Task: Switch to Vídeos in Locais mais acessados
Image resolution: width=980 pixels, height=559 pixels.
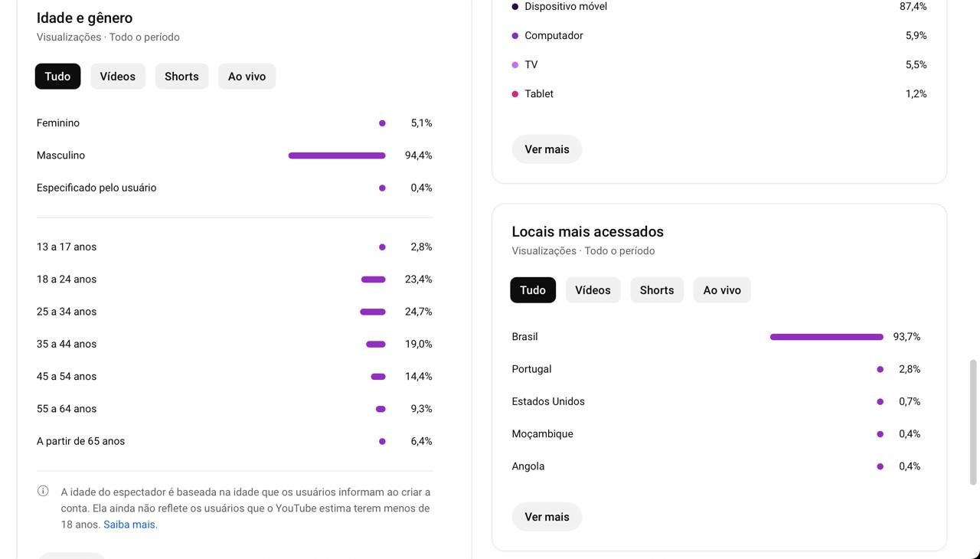Action: pos(593,290)
